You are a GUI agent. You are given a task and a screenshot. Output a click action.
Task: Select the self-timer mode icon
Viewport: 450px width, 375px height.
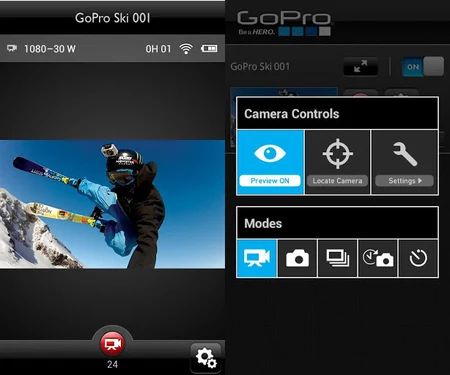(418, 258)
